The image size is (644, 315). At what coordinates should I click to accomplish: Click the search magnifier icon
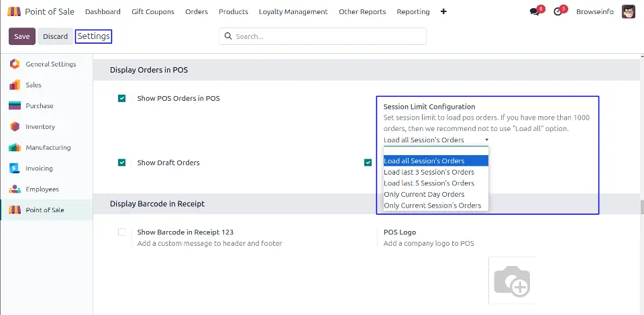tap(228, 36)
